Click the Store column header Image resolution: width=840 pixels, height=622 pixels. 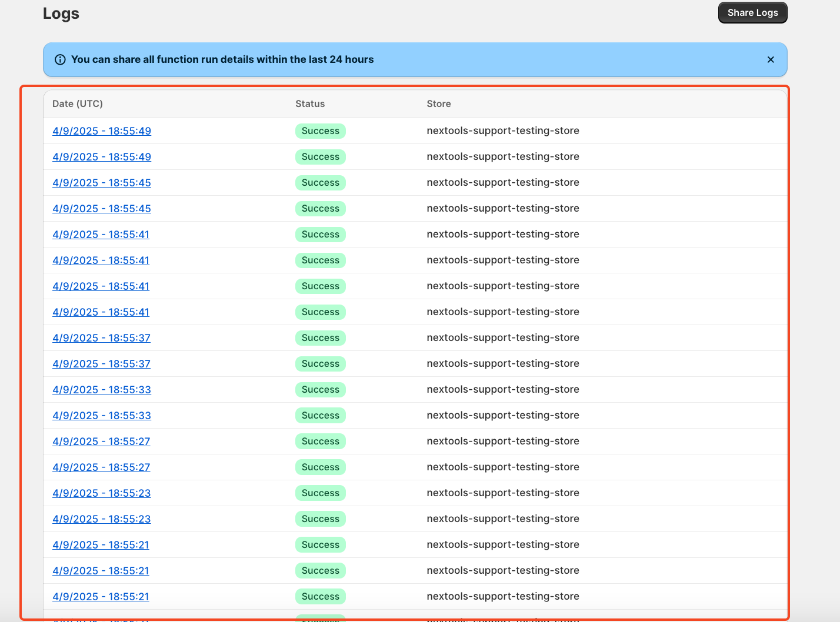pyautogui.click(x=439, y=103)
